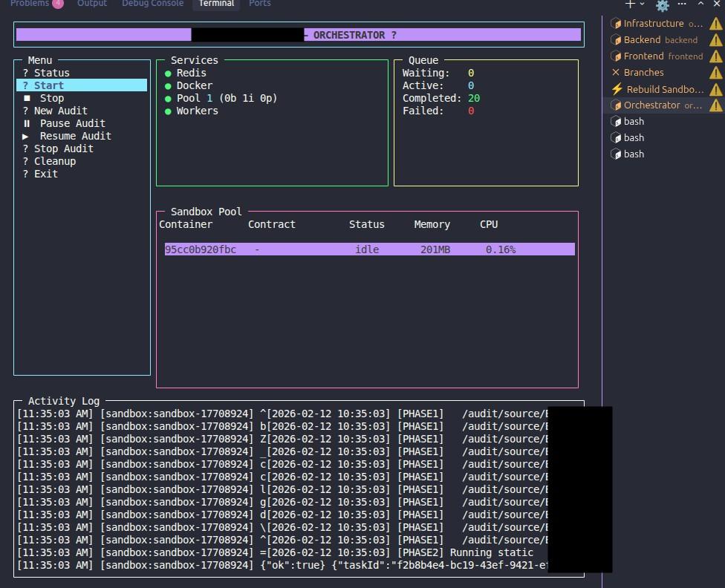Click the Active queue count
The image size is (725, 588).
pyautogui.click(x=471, y=85)
